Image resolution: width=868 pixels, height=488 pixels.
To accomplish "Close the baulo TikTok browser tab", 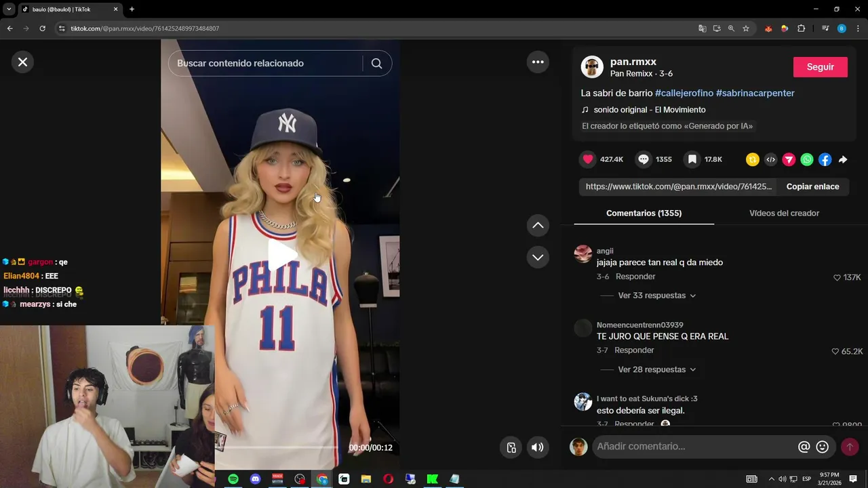I will (115, 9).
